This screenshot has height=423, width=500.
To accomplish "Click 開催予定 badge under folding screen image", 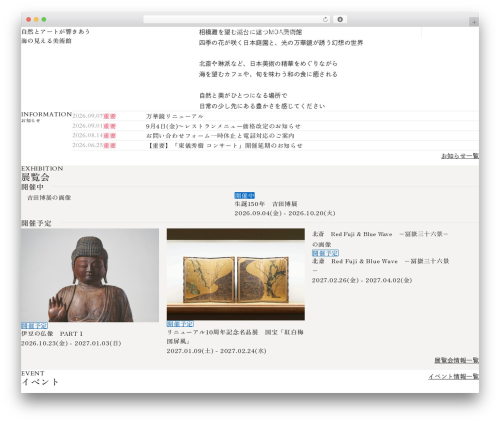I will coord(180,324).
